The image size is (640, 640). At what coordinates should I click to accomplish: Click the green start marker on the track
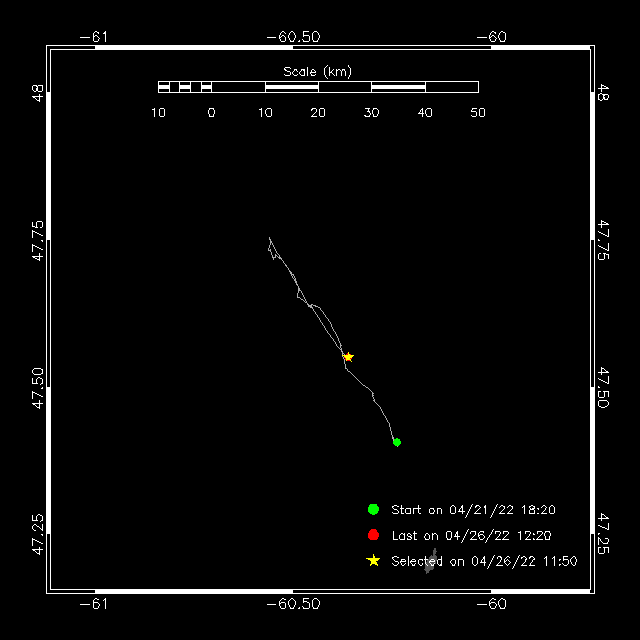click(397, 442)
